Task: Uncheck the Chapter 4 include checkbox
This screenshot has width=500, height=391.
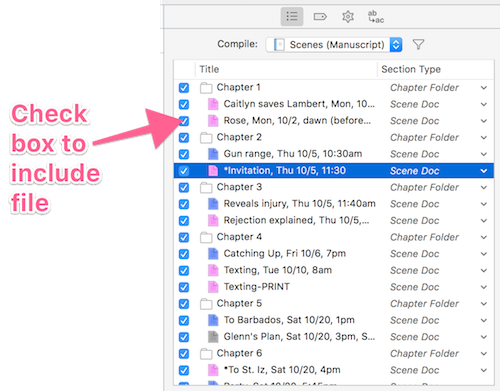Action: coord(184,237)
